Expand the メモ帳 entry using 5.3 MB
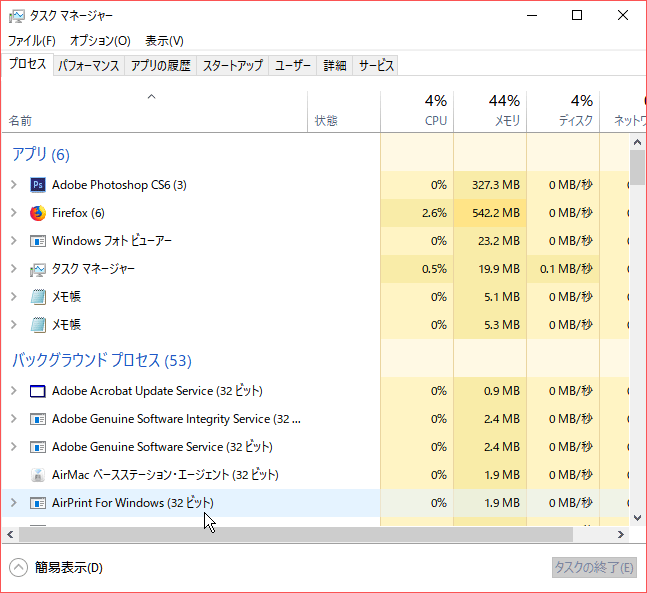Screen dimensions: 647x593 click(14, 325)
